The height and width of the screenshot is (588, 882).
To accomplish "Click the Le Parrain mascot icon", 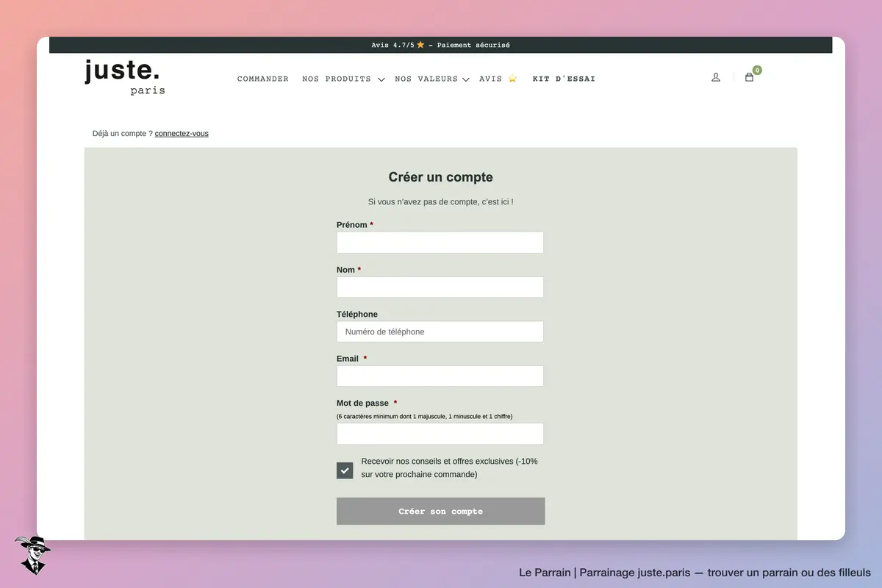I will pyautogui.click(x=32, y=555).
